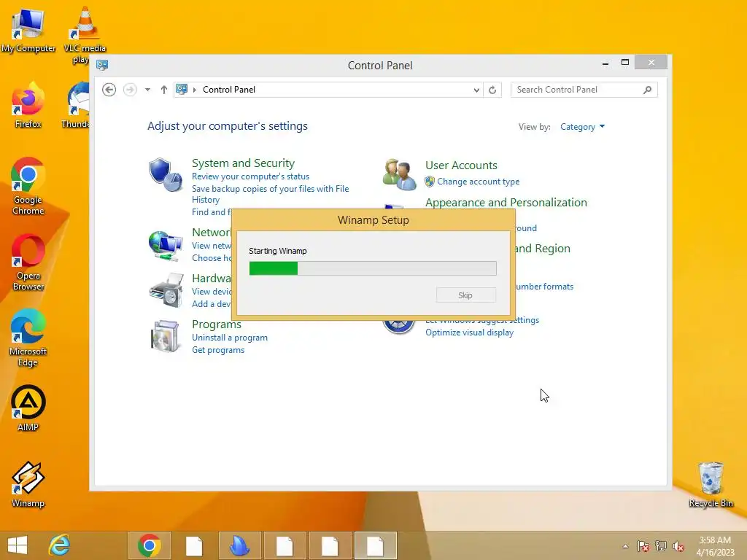The width and height of the screenshot is (747, 560).
Task: Click Uninstall a program link
Action: coord(230,338)
